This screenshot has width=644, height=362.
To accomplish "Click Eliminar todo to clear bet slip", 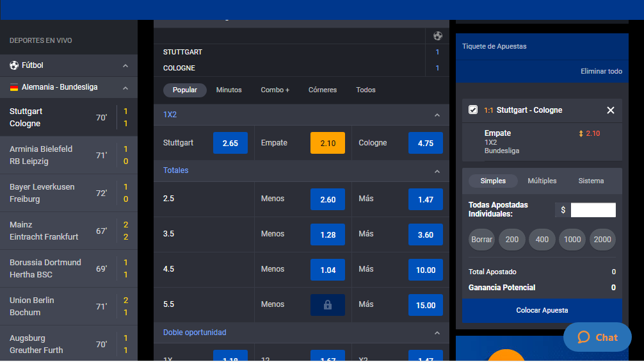I will (x=601, y=72).
